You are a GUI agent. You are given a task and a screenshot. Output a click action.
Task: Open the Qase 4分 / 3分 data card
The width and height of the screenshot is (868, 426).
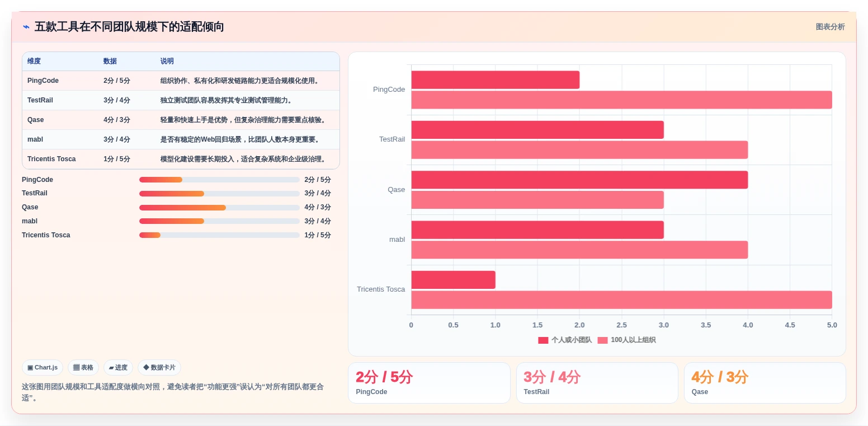(765, 383)
